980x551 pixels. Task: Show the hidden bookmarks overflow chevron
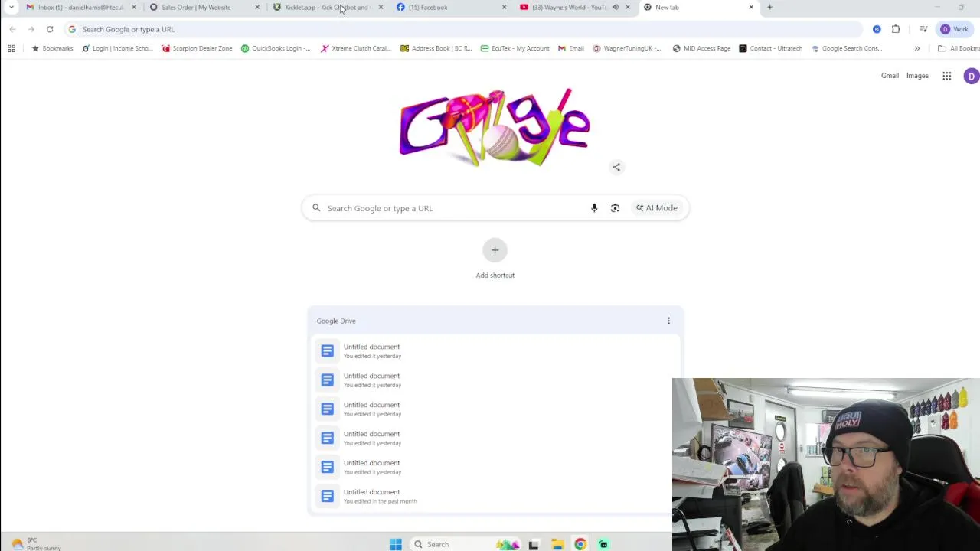[x=916, y=48]
